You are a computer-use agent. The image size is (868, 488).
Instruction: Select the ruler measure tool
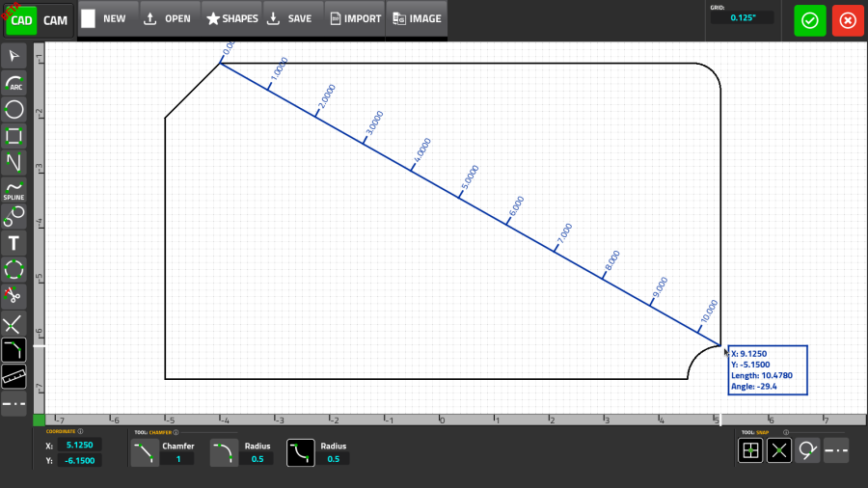(14, 377)
